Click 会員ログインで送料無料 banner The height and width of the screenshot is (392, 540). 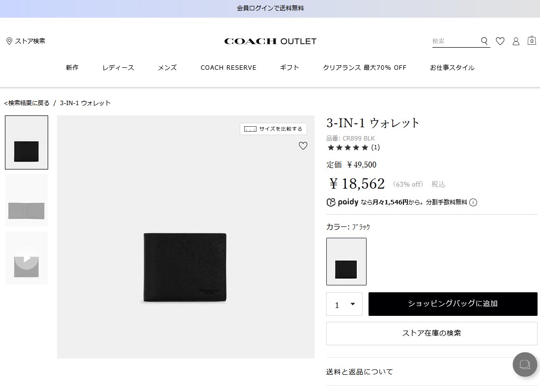click(x=270, y=8)
